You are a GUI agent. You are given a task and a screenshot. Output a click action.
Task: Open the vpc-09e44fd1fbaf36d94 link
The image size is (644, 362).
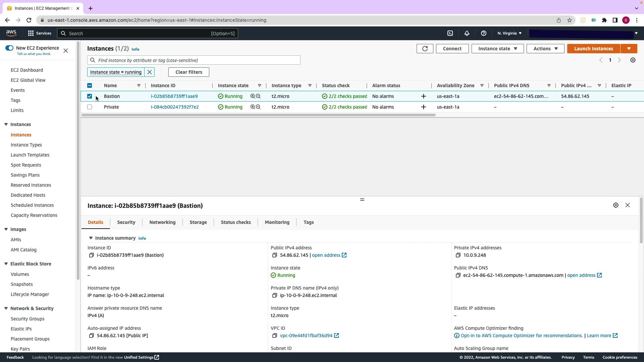click(x=306, y=336)
